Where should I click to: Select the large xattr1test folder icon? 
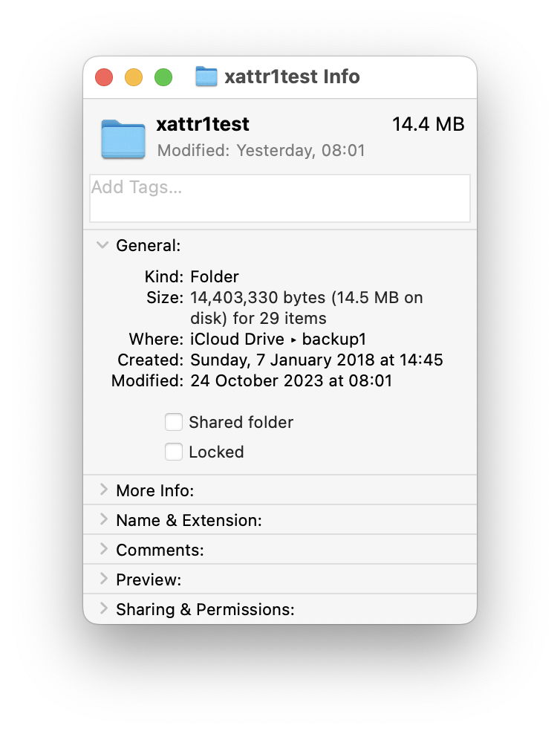(x=123, y=138)
